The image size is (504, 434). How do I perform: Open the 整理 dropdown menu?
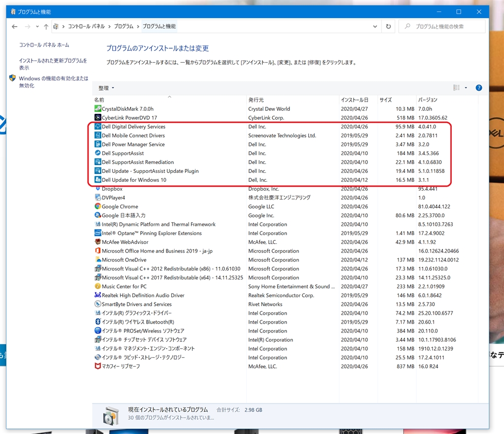106,88
